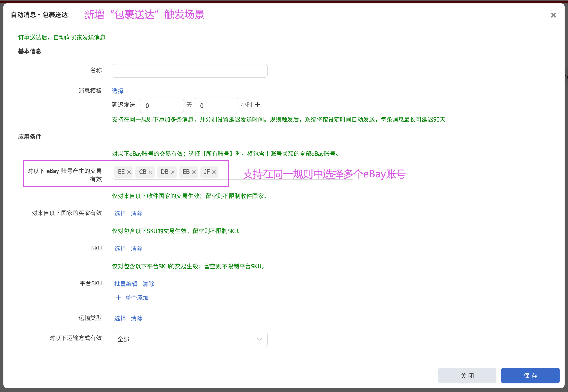Remove the CB account tag
The width and height of the screenshot is (568, 392).
click(151, 172)
